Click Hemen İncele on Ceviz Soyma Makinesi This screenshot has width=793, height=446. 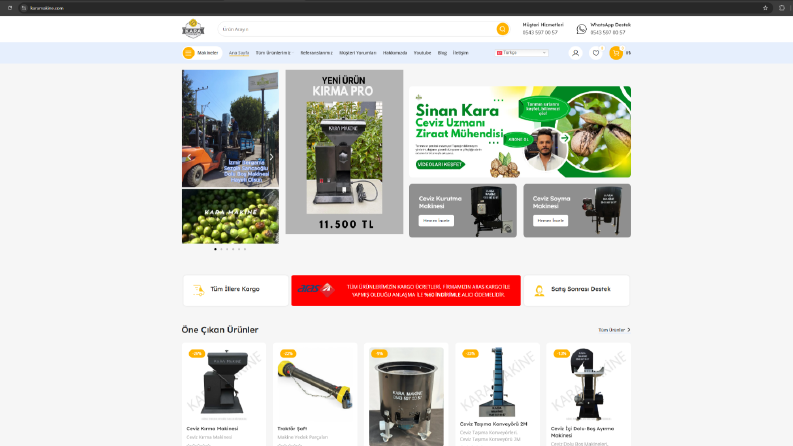click(550, 220)
